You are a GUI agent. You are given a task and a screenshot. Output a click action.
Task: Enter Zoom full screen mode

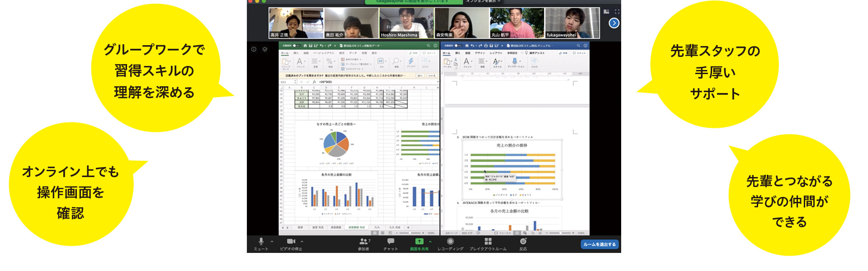(617, 12)
